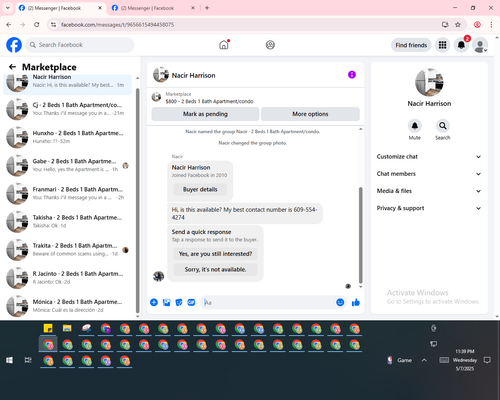Image resolution: width=500 pixels, height=400 pixels.
Task: Click Nacir Harrison's large profile picture
Action: (429, 82)
